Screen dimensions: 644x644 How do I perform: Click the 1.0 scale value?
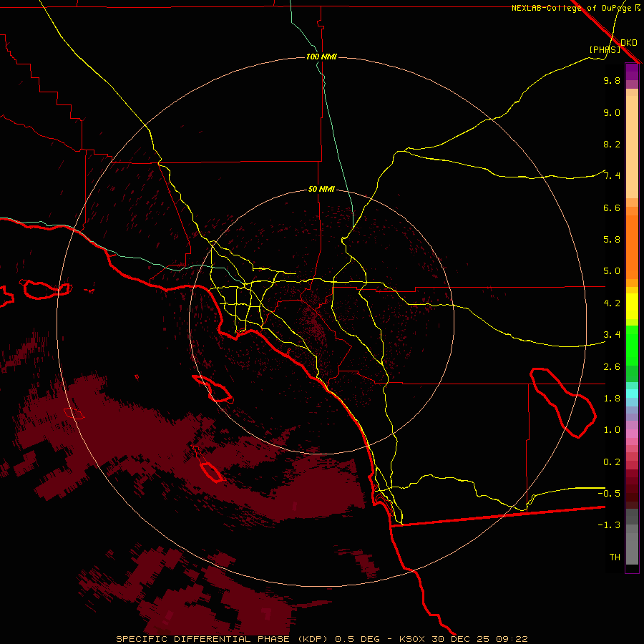(612, 430)
